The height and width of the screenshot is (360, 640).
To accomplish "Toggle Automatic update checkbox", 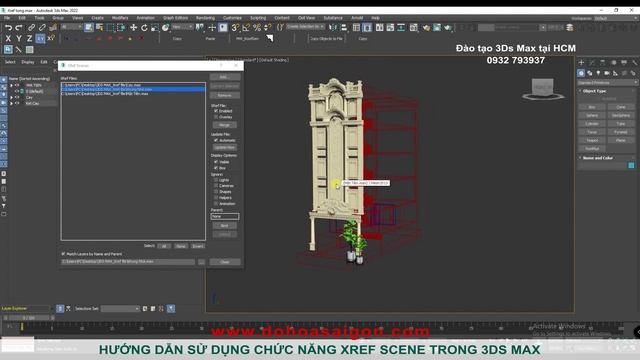I will pos(216,140).
